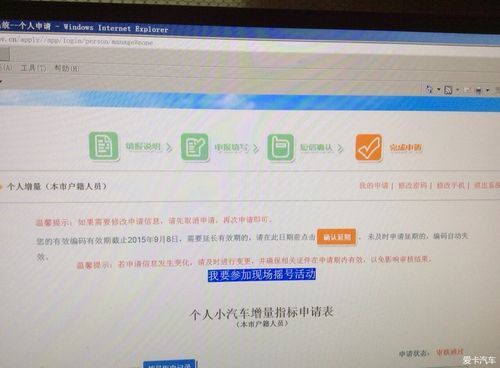
Task: Open the dropdown arrow beside the printer icon
Action: (488, 90)
